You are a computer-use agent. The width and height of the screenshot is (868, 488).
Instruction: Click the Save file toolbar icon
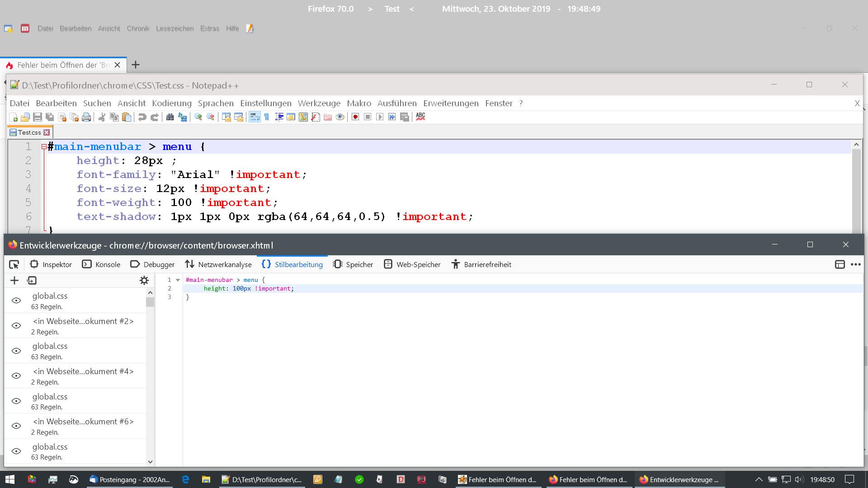[x=38, y=117]
